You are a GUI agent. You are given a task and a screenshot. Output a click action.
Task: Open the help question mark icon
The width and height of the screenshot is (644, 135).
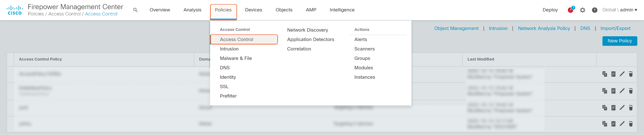click(x=595, y=10)
